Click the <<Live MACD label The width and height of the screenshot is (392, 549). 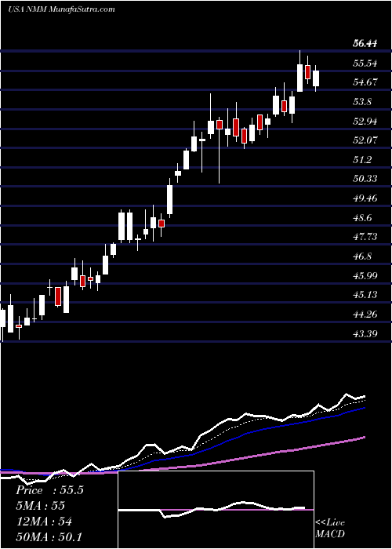coord(330,529)
